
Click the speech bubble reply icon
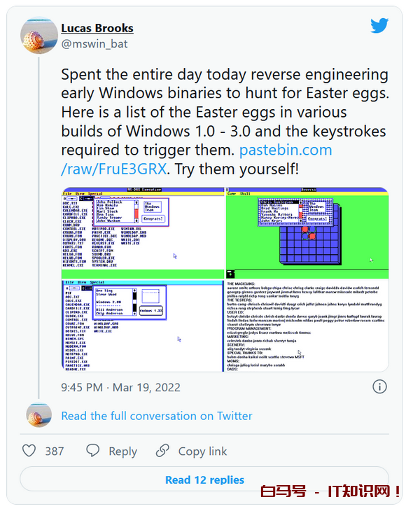[x=93, y=451]
